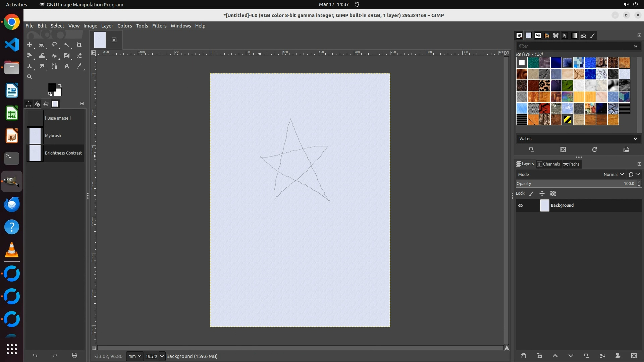The width and height of the screenshot is (644, 362).
Task: Click the black foreground color swatch
Action: (x=52, y=87)
